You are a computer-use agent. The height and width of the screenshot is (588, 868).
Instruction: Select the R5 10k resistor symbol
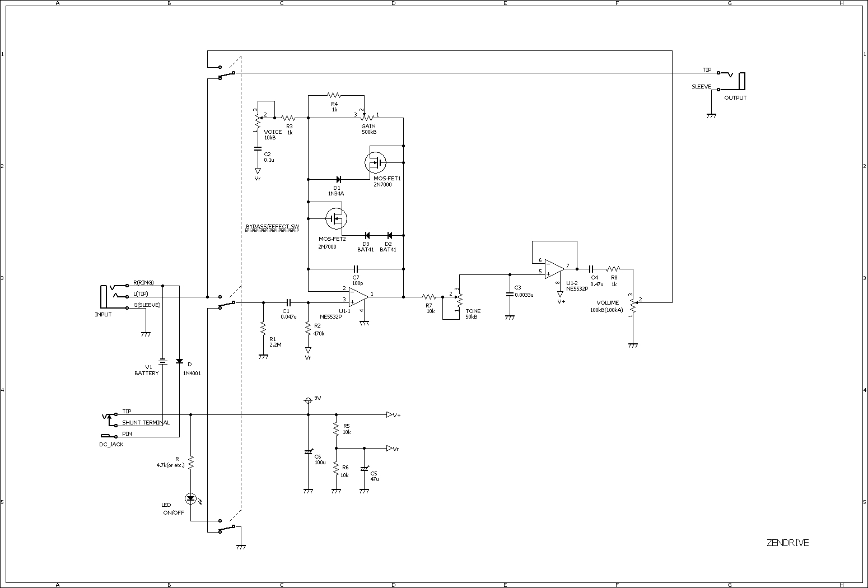click(336, 429)
